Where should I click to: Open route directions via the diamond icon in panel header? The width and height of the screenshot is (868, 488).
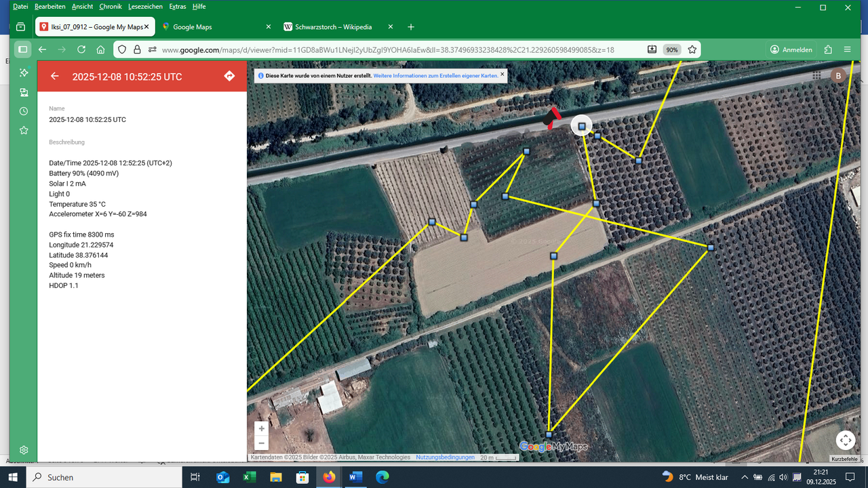229,76
